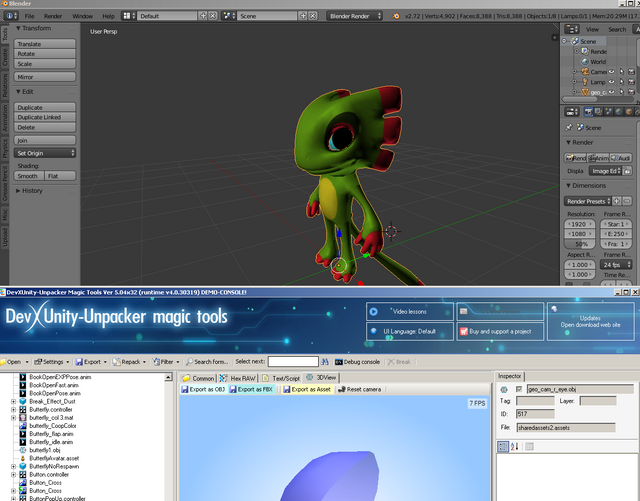640x501 pixels.
Task: Click the Blender info editor type icon
Action: click(11, 16)
